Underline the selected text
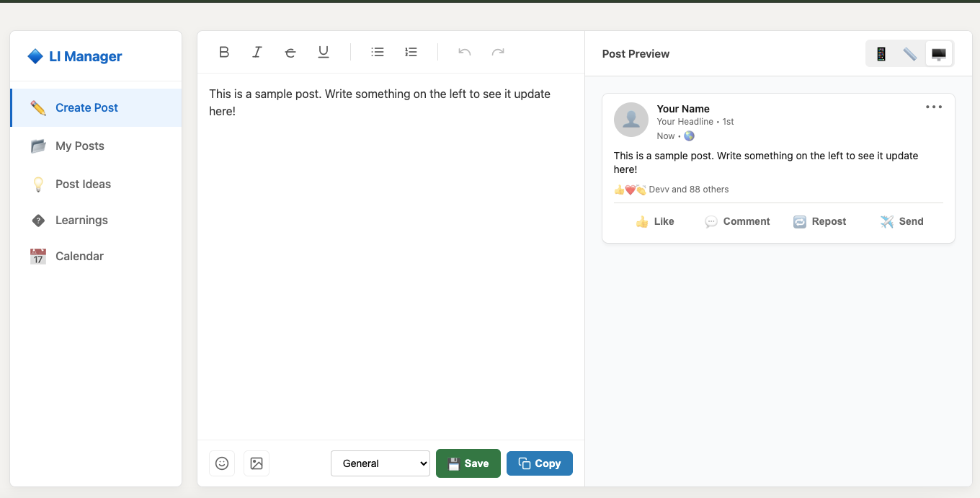 click(324, 52)
